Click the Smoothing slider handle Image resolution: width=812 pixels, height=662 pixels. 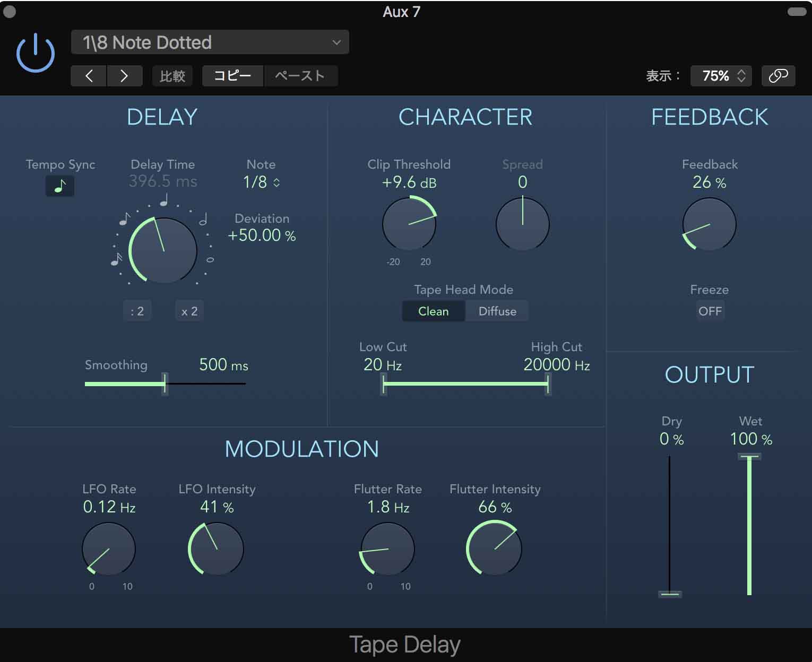point(165,384)
